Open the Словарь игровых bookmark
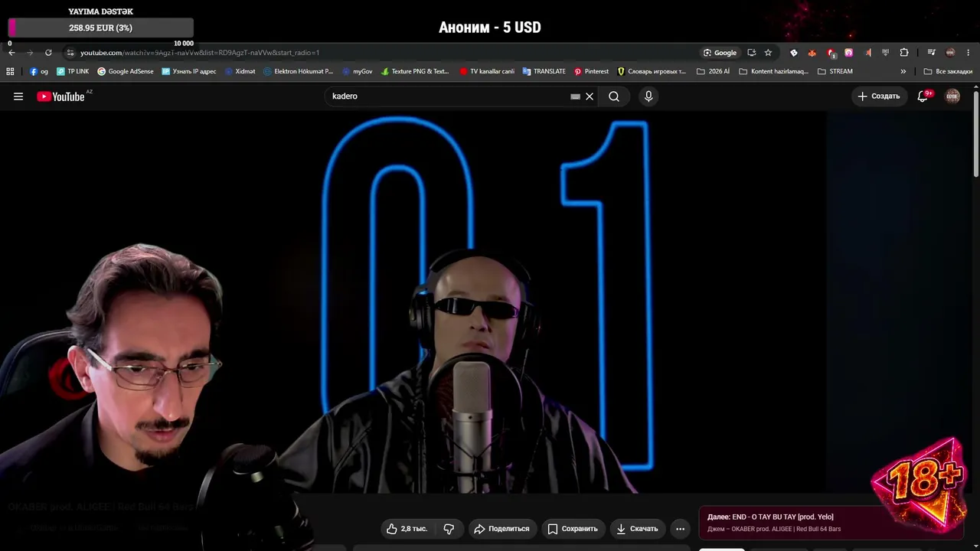This screenshot has width=980, height=551. coord(652,71)
